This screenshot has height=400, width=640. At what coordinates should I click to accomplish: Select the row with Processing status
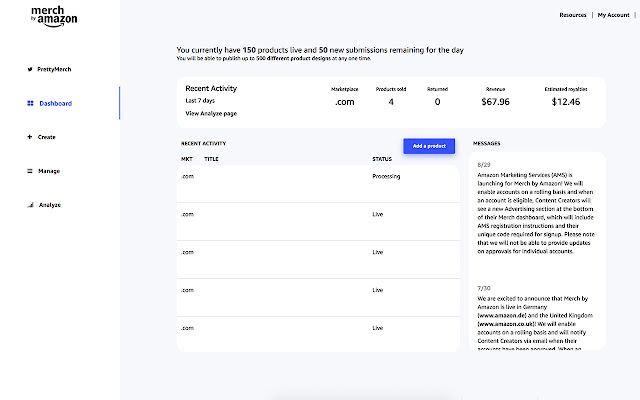pos(318,184)
